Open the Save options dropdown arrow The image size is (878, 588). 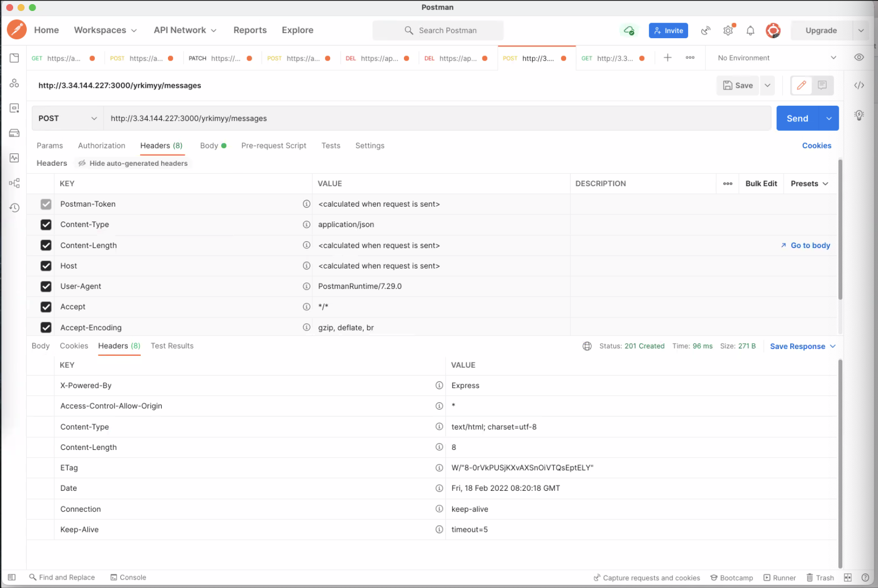coord(767,85)
